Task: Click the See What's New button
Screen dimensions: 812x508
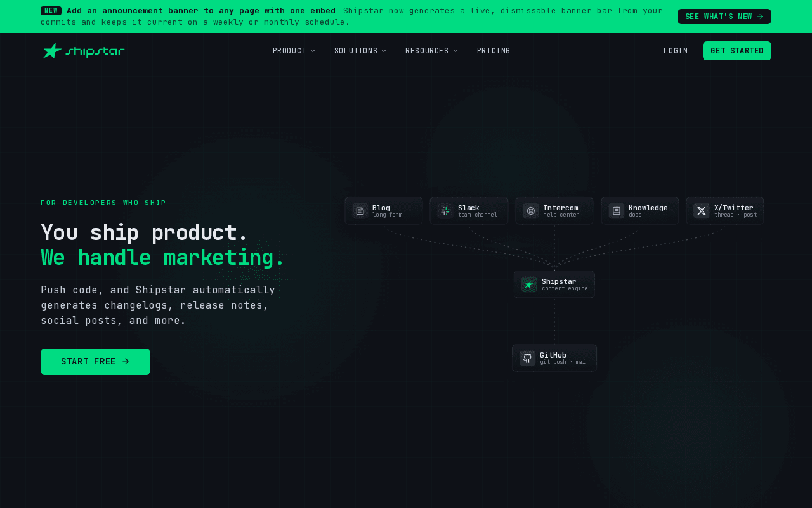Action: pyautogui.click(x=724, y=17)
